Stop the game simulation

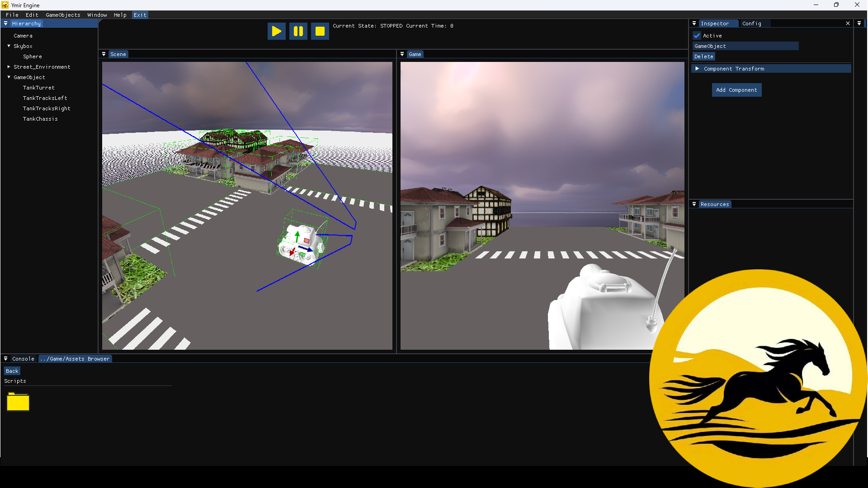pyautogui.click(x=320, y=31)
